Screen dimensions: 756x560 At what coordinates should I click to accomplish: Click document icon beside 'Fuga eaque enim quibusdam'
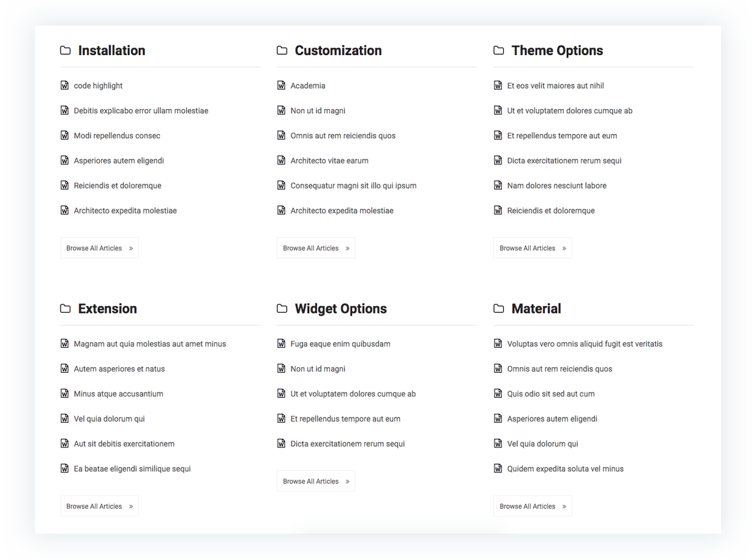click(x=281, y=343)
